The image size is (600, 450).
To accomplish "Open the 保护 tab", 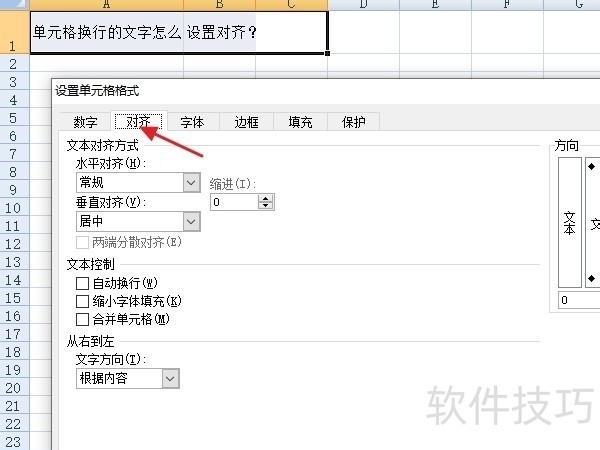I will (354, 122).
